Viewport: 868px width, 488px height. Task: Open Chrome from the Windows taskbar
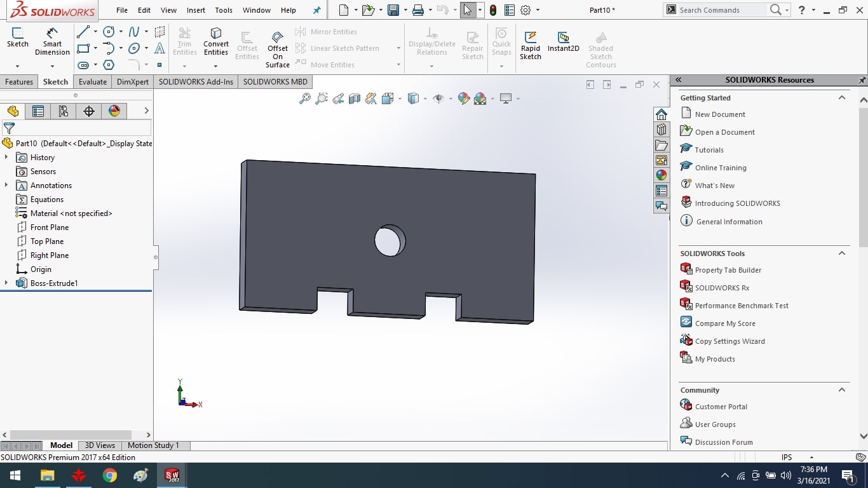pos(110,475)
